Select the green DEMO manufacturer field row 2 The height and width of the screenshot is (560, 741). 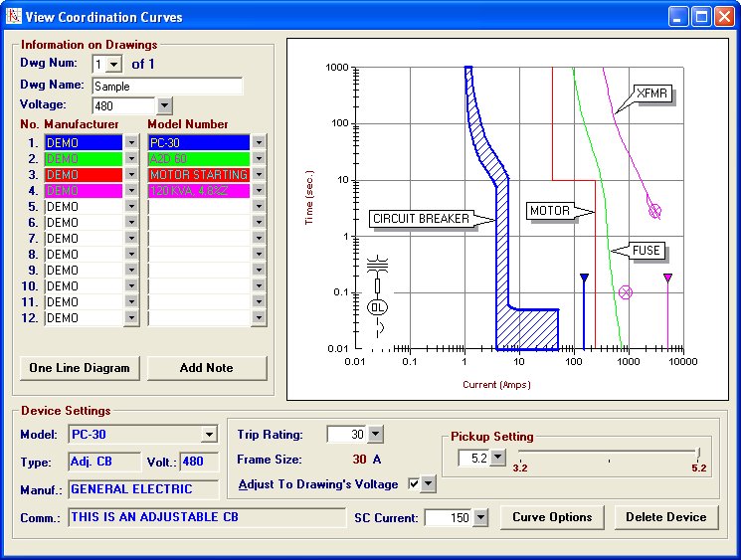84,158
